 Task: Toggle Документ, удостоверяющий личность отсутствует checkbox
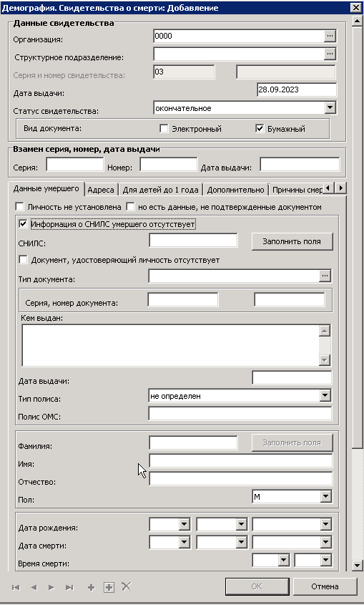[x=23, y=260]
